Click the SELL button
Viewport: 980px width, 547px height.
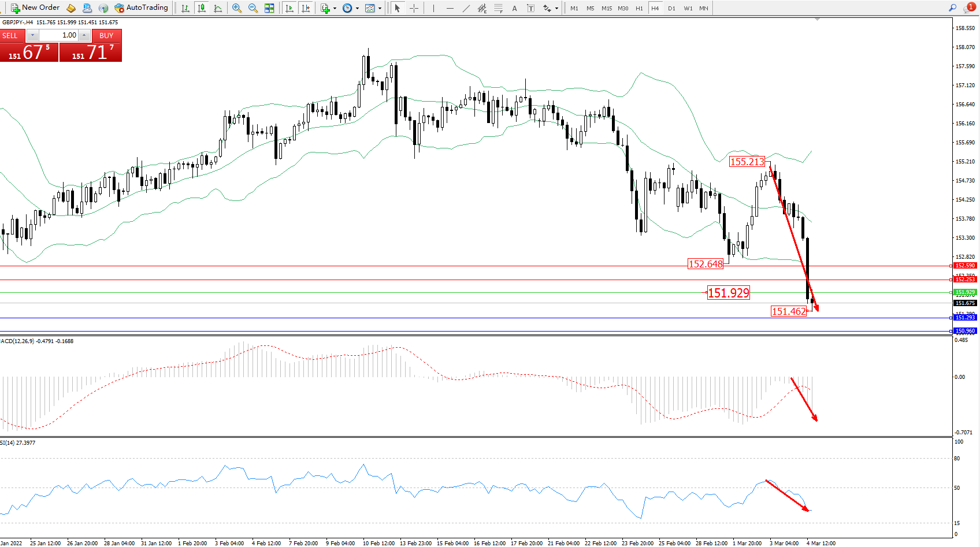pos(10,35)
